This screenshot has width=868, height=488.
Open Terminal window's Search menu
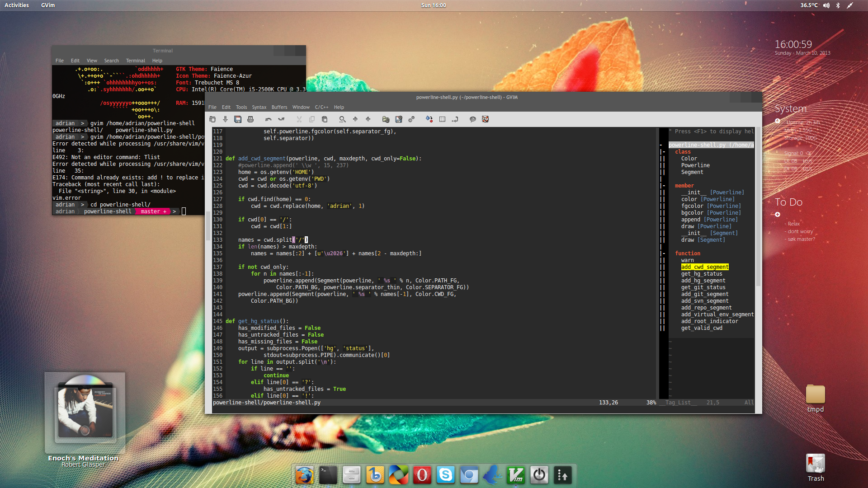111,61
